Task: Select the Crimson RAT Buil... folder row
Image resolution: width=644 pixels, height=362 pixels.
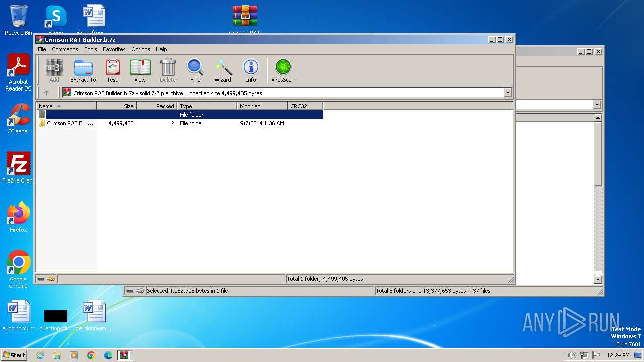Action: [x=180, y=123]
